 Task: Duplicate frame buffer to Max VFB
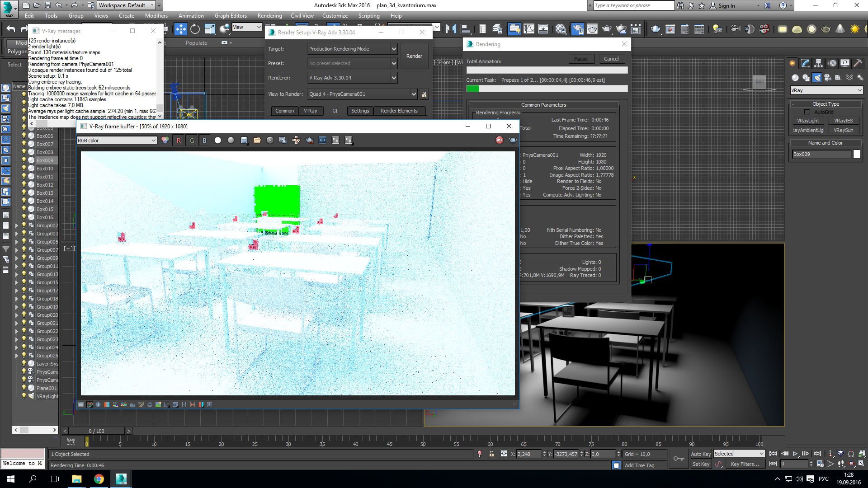click(x=283, y=141)
